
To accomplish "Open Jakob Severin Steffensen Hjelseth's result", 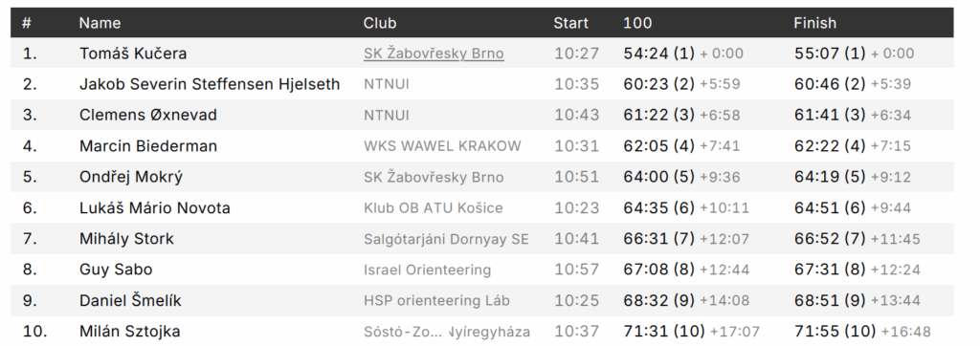I will (210, 84).
